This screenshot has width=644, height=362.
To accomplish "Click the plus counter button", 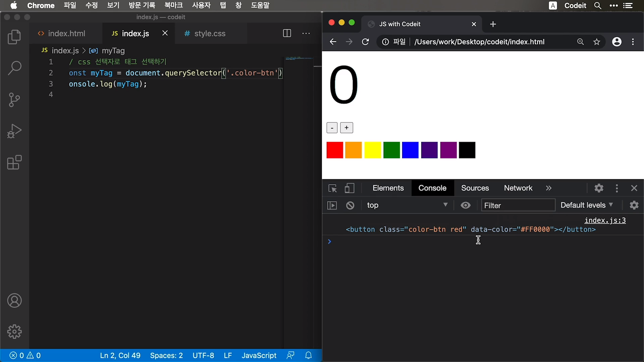I will pyautogui.click(x=346, y=128).
